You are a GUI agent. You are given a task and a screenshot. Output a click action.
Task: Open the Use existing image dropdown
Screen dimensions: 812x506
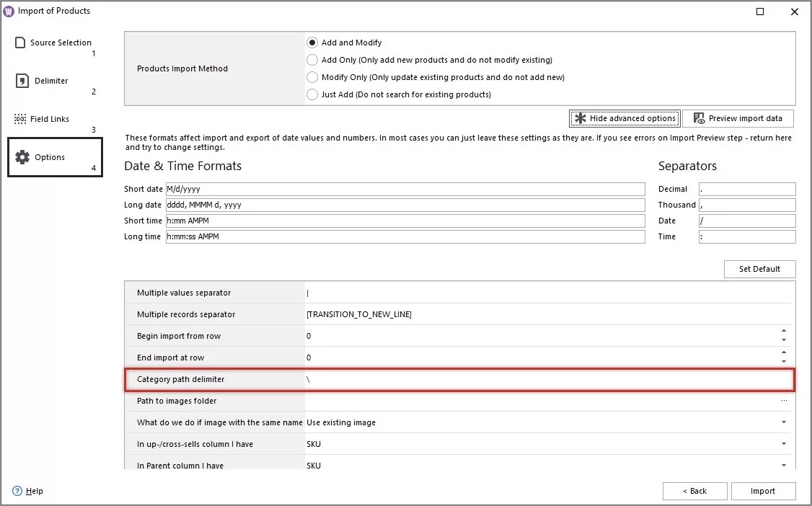783,422
